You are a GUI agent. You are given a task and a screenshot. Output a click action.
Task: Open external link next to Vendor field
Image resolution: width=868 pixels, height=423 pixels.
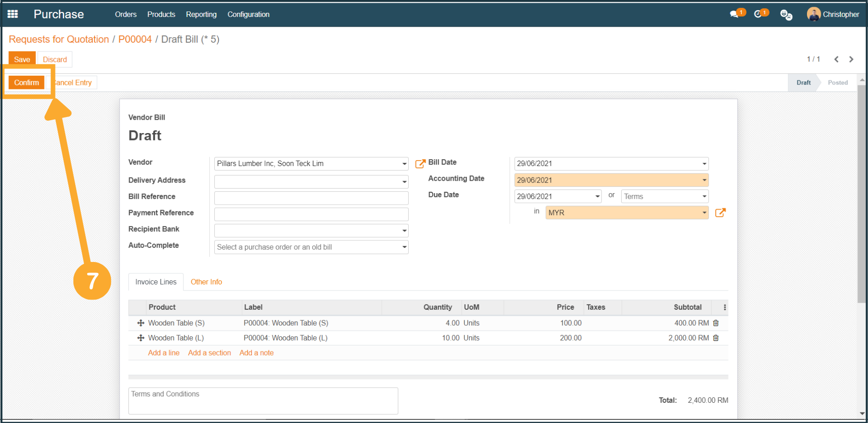[420, 164]
